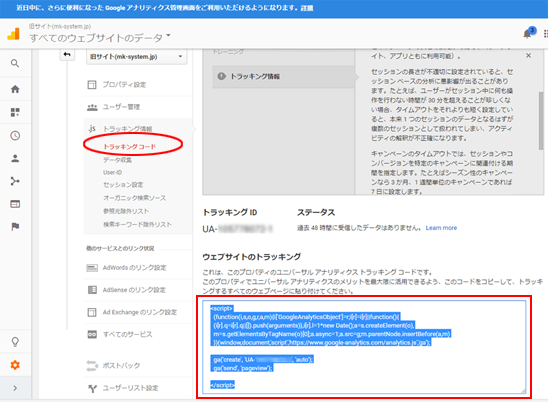Image resolution: width=548 pixels, height=402 pixels.
Task: Click AdSense link icon
Action: click(x=92, y=290)
